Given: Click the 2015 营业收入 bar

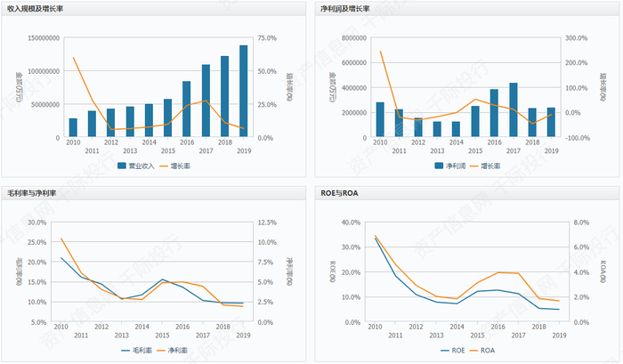Looking at the screenshot, I should pyautogui.click(x=167, y=118).
